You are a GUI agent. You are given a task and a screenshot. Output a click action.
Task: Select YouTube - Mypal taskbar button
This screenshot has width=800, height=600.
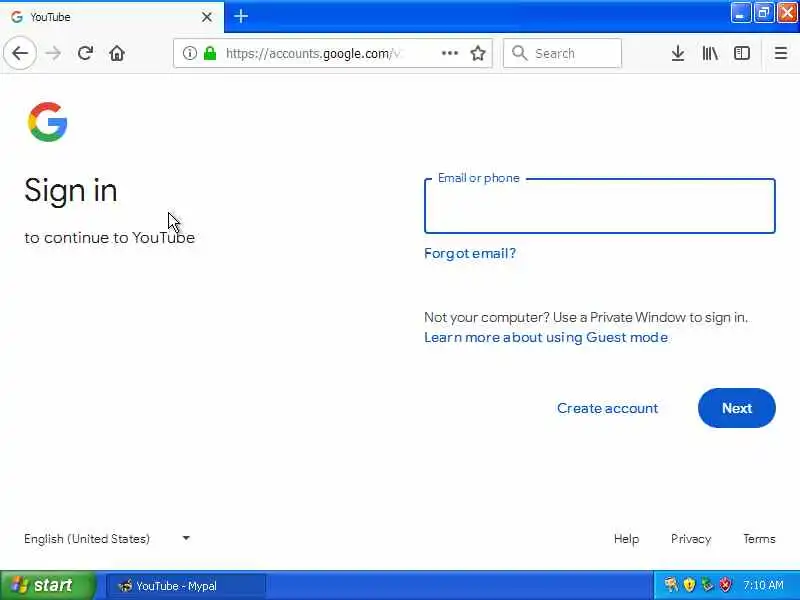click(186, 586)
